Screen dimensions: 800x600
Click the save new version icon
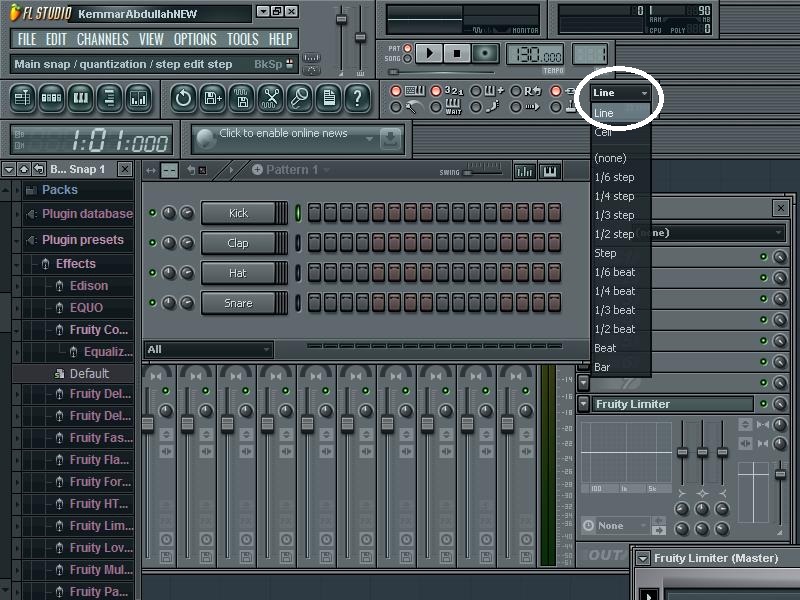[x=212, y=97]
